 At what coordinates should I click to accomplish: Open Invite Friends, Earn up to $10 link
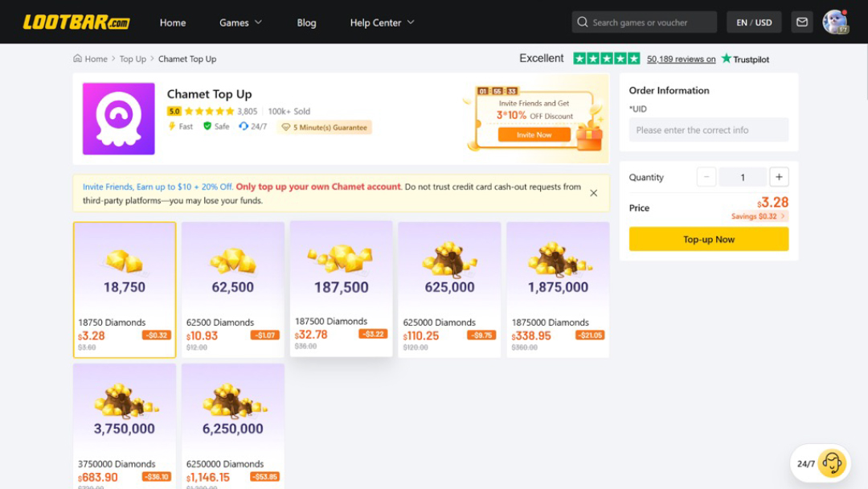pyautogui.click(x=158, y=187)
